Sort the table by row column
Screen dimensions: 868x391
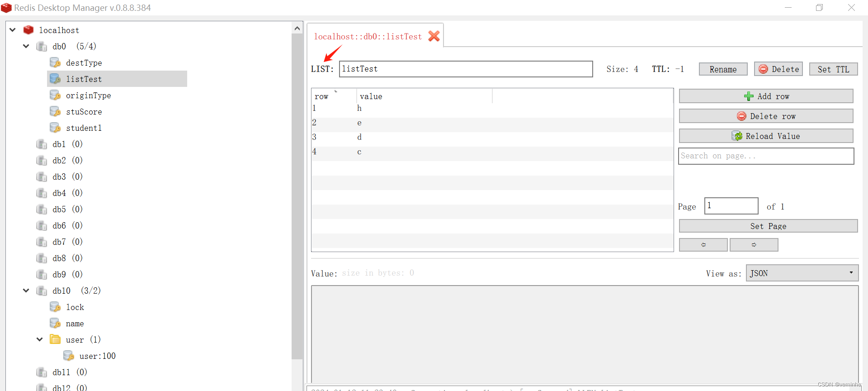pos(334,96)
